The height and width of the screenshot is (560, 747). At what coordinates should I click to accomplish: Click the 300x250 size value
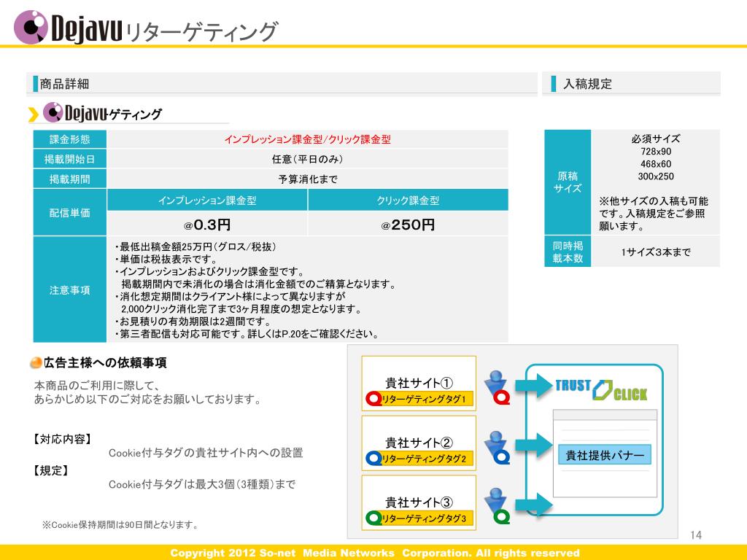(656, 176)
